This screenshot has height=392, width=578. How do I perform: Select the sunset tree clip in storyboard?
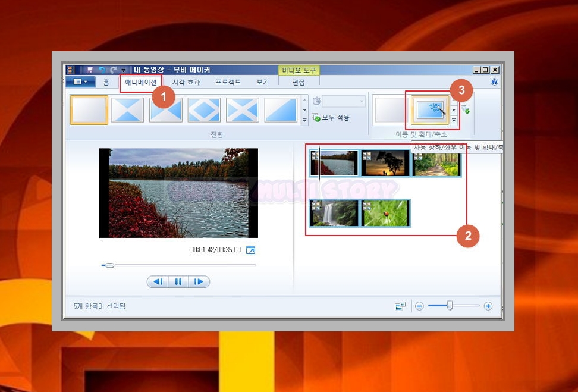click(x=385, y=164)
